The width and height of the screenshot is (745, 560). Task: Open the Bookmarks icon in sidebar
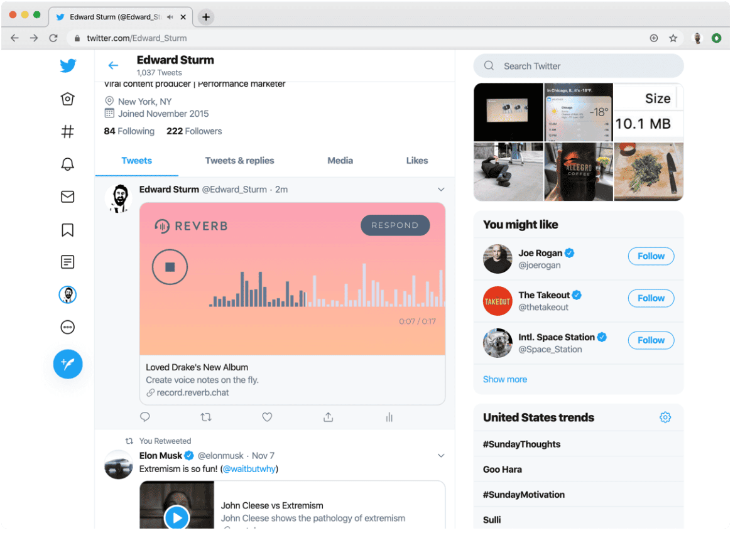pyautogui.click(x=67, y=230)
